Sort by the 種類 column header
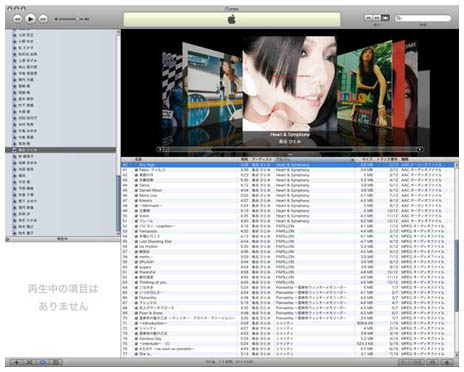The image size is (464, 372). (x=405, y=160)
